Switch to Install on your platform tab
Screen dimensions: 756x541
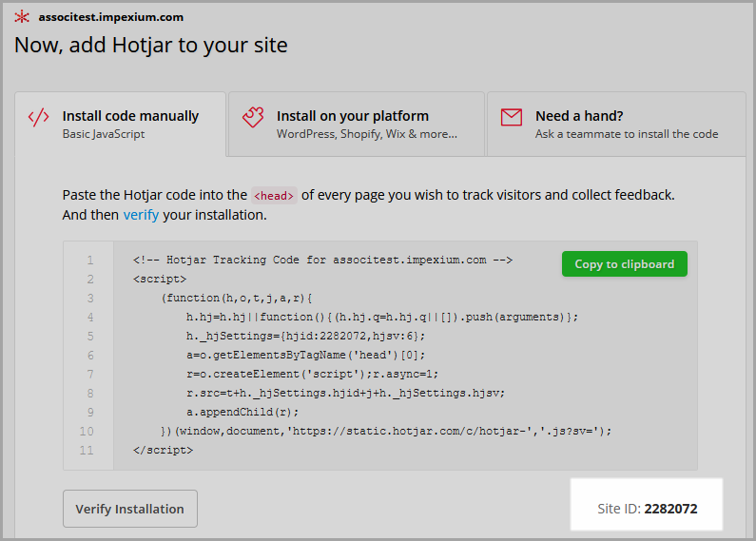tap(357, 124)
